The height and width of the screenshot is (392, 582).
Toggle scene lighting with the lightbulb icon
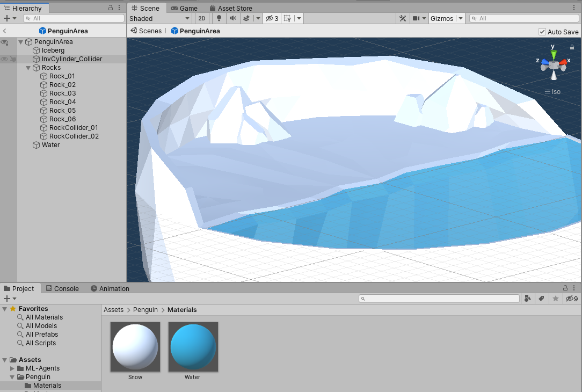(219, 18)
